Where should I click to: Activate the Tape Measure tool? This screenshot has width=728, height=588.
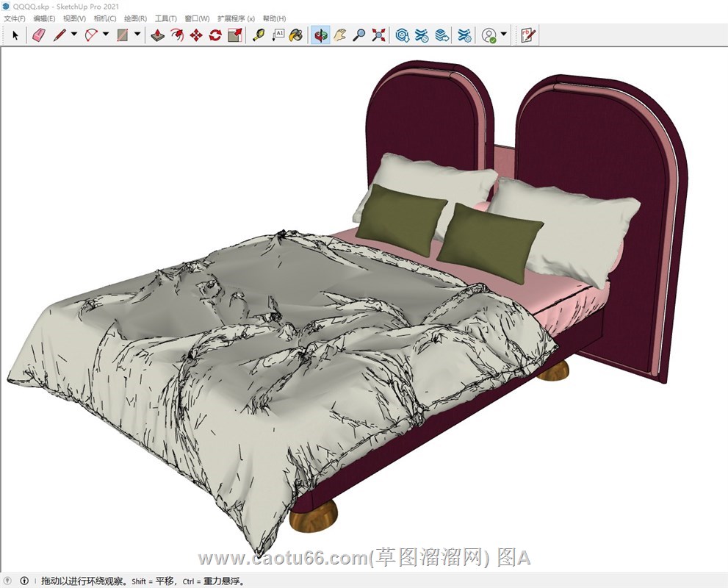click(259, 35)
